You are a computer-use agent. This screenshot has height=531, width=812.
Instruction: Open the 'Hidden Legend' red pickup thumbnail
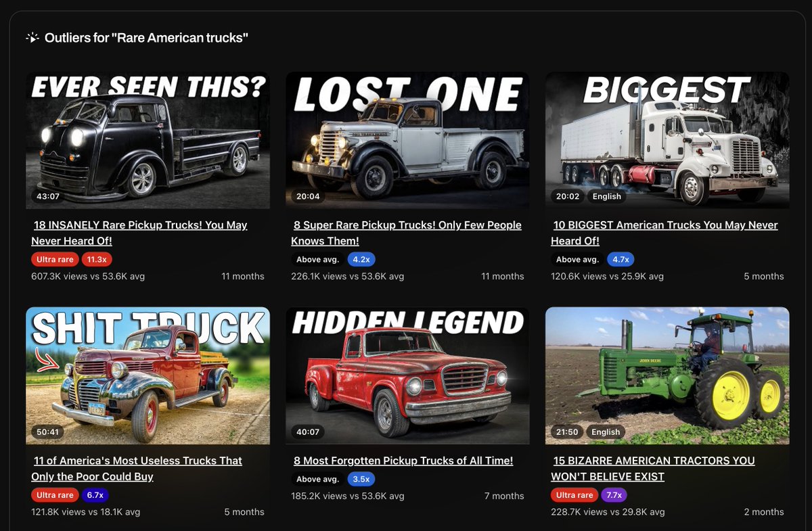click(407, 375)
